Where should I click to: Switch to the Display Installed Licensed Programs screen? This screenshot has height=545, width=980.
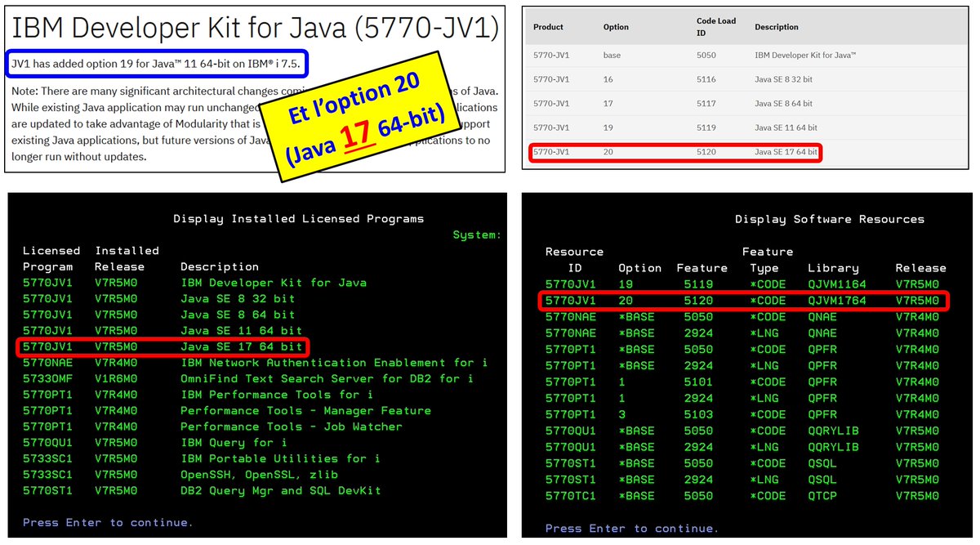298,218
